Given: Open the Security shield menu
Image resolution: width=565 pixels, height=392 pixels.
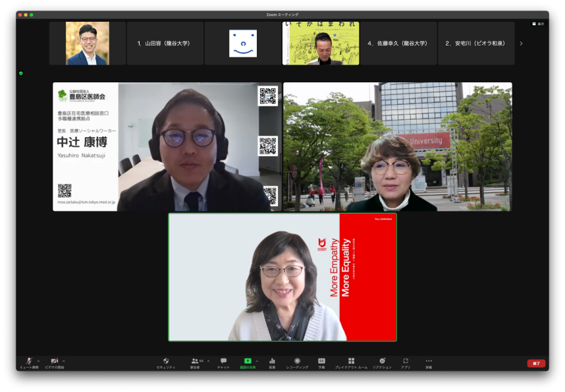Looking at the screenshot, I should pyautogui.click(x=166, y=362).
